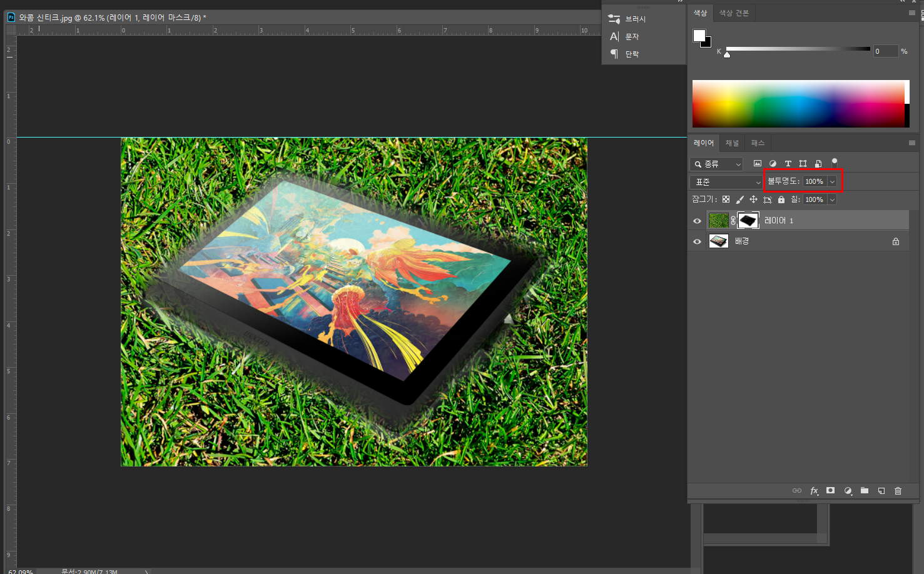
Task: Create new fill or adjustment layer
Action: [848, 491]
